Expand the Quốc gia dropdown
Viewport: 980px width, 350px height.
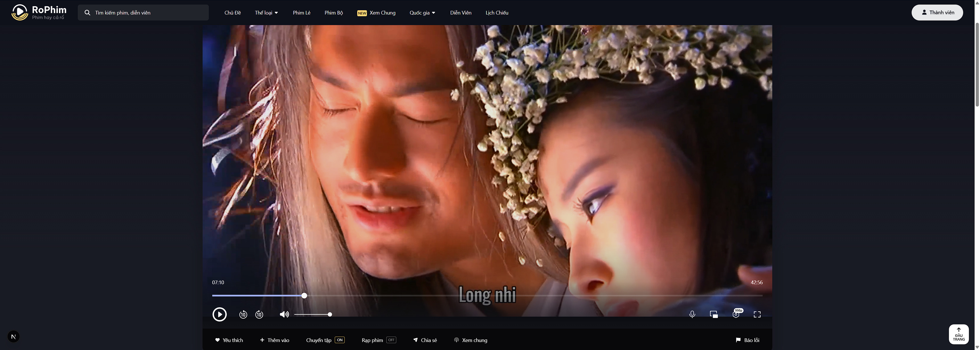pos(422,13)
